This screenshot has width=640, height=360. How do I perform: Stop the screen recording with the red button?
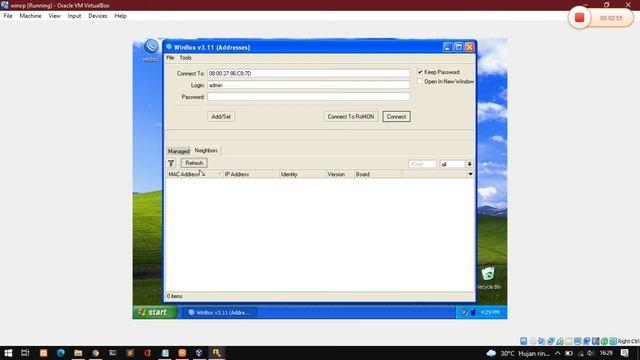click(x=579, y=18)
